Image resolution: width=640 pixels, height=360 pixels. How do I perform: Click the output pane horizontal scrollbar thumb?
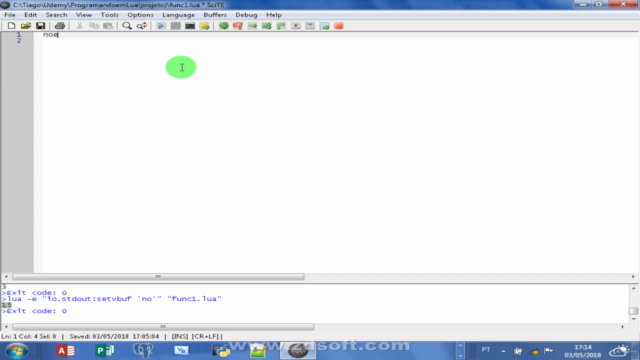click(x=163, y=327)
